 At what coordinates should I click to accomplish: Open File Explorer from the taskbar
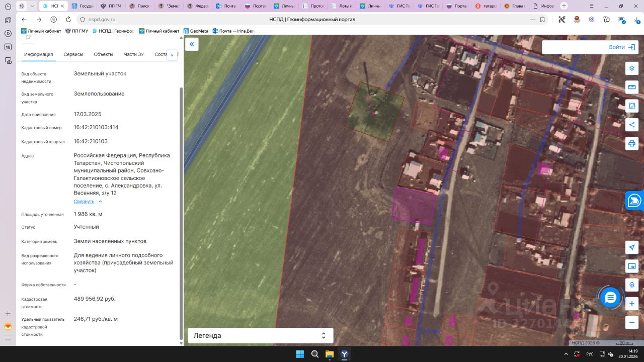(x=330, y=354)
